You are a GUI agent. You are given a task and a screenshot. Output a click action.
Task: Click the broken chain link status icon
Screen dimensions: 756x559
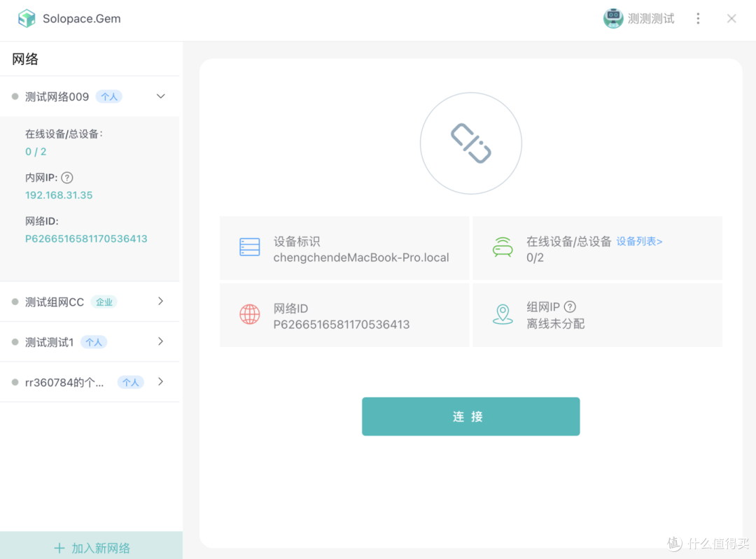470,143
